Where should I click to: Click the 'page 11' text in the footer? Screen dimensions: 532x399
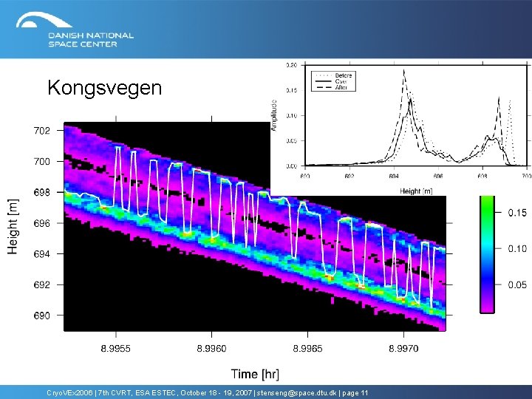pyautogui.click(x=355, y=393)
